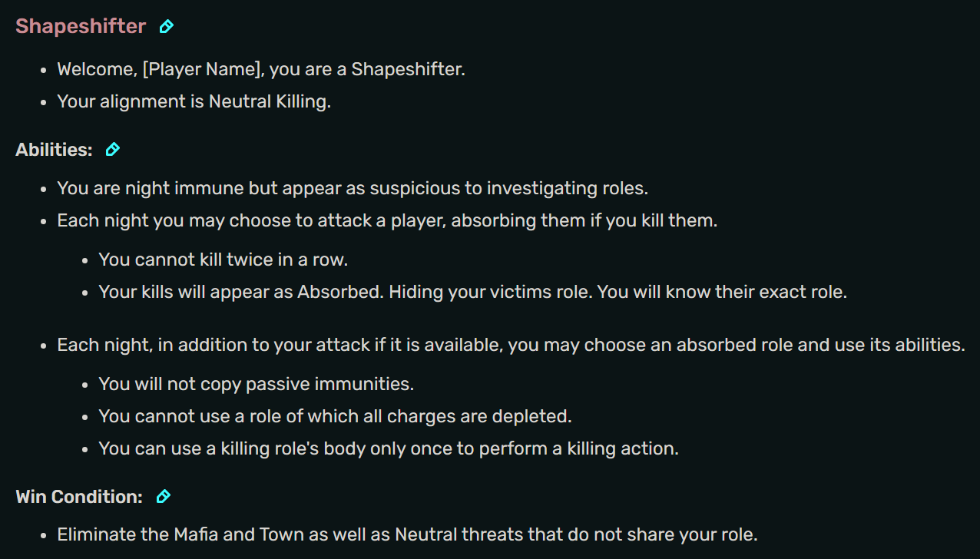Image resolution: width=980 pixels, height=559 pixels.
Task: Click the 'You are night immune' bullet
Action: pos(353,188)
